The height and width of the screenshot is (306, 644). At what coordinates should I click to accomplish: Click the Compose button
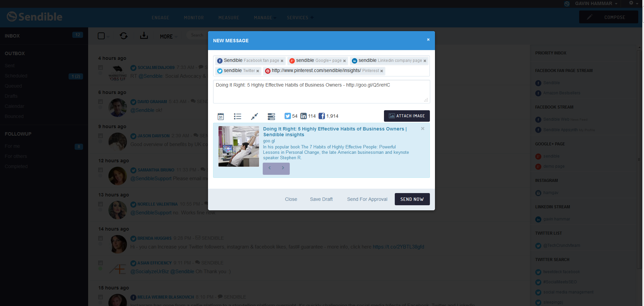(x=609, y=17)
